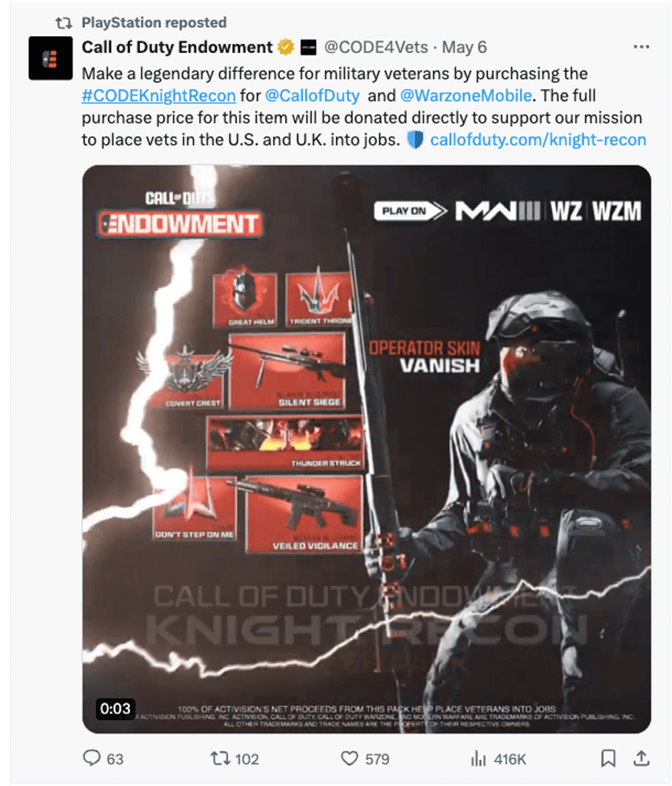Open the #CODEKnightRecon hashtag
This screenshot has height=786, width=672.
click(159, 96)
